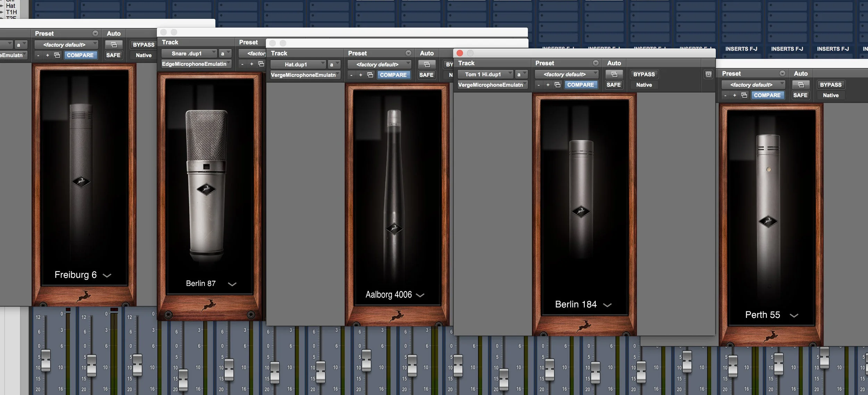Toggle BYPASS in Berlin 184 window

click(x=644, y=74)
